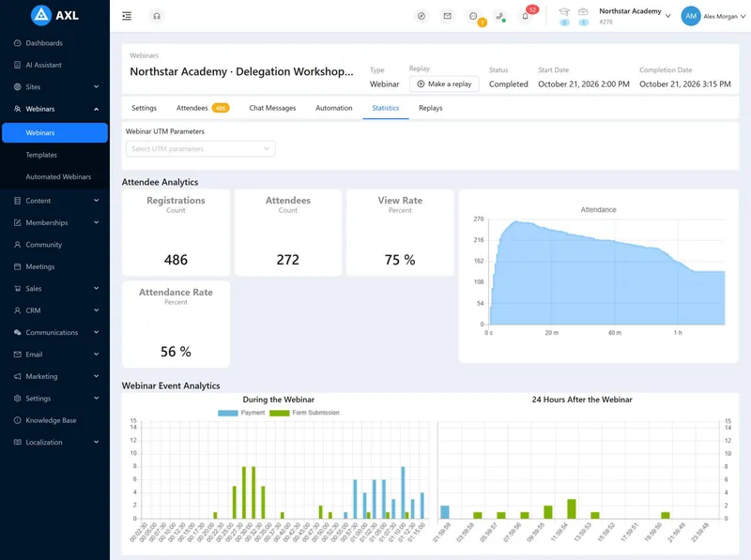Click the 24 Hours After the Webinar heading

582,400
